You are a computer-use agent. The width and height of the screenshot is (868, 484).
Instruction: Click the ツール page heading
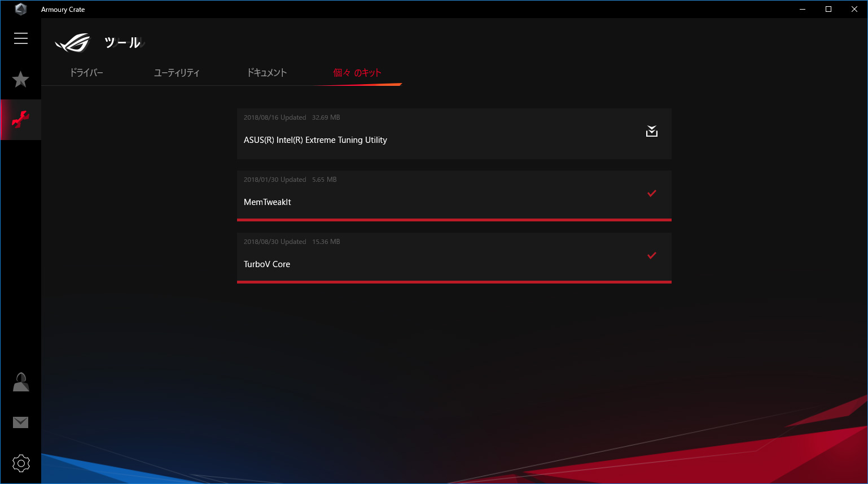122,42
